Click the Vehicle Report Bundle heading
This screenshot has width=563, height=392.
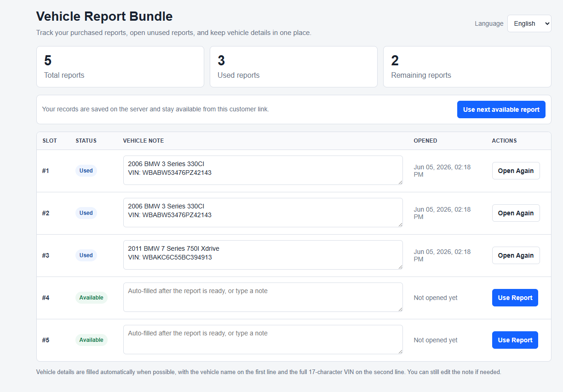(104, 17)
